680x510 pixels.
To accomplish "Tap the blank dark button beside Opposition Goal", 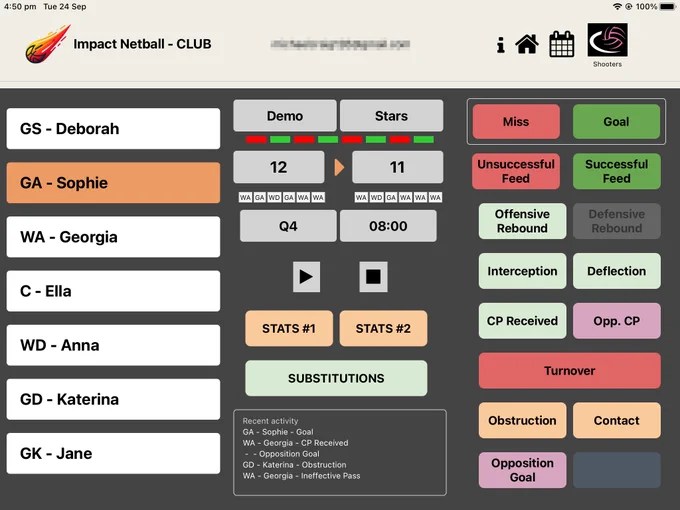I will pyautogui.click(x=617, y=470).
